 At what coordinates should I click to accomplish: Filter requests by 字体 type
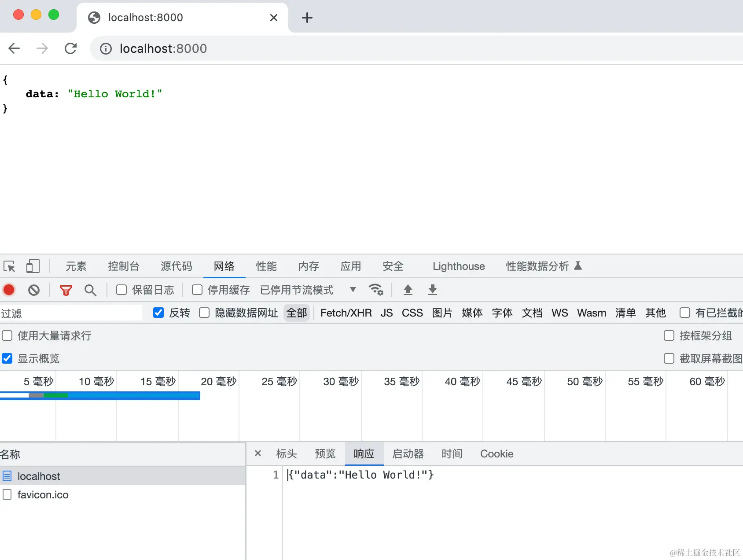coord(502,313)
